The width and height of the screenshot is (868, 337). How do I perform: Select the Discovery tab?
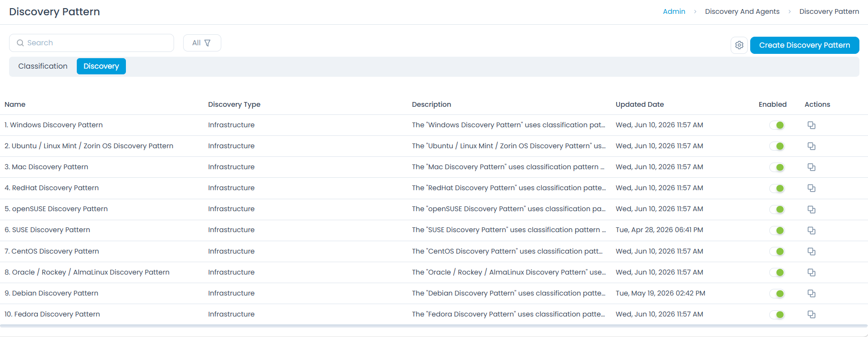pyautogui.click(x=101, y=66)
